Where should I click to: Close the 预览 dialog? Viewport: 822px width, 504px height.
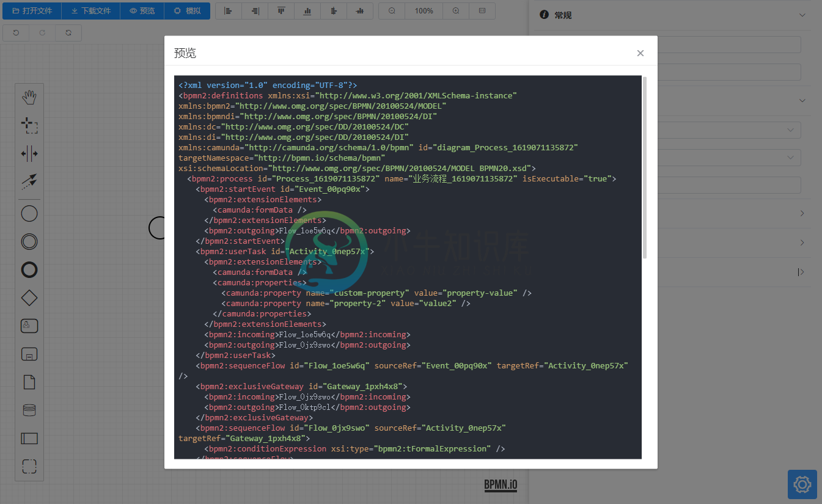coord(640,53)
